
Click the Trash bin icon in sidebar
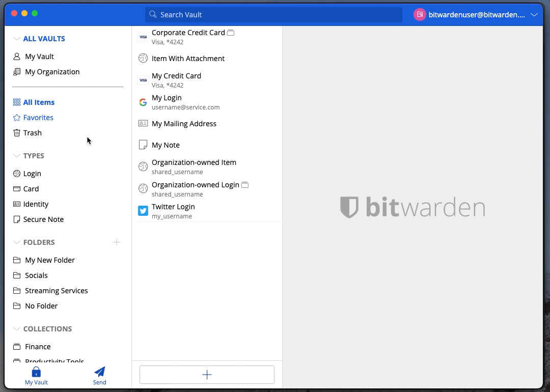(17, 133)
